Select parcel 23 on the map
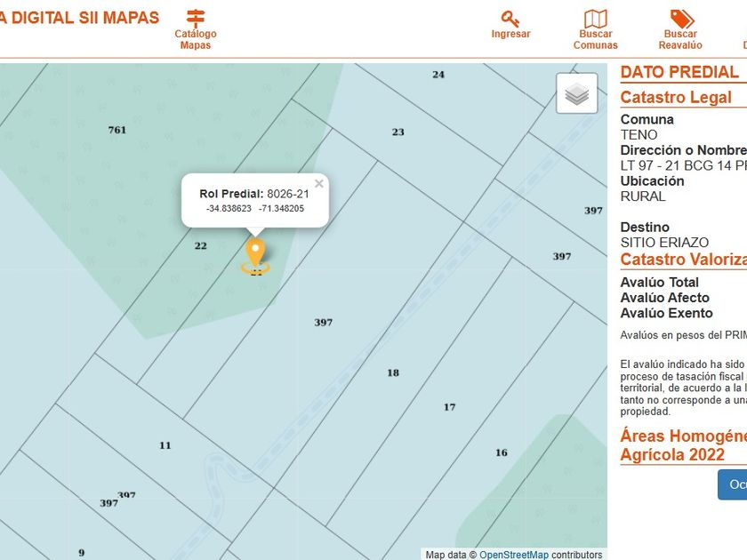The image size is (747, 560). [398, 132]
